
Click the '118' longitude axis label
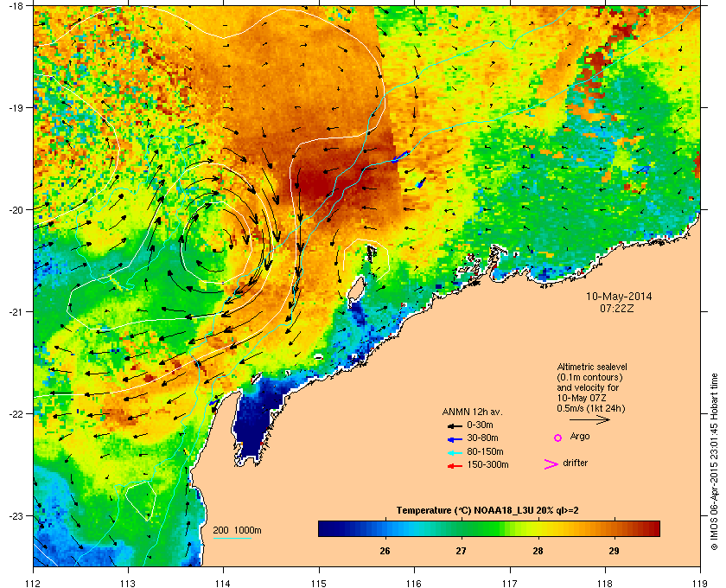point(605,583)
